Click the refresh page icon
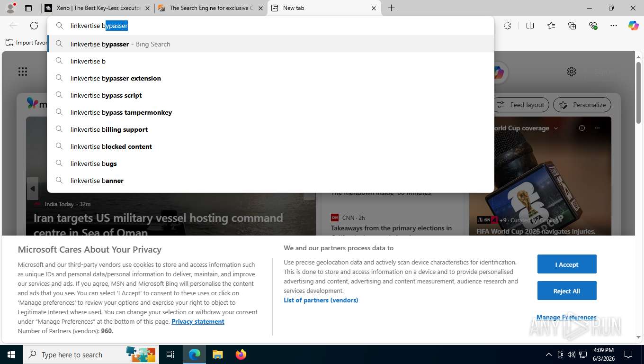Viewport: 644px width, 364px height. (34, 26)
